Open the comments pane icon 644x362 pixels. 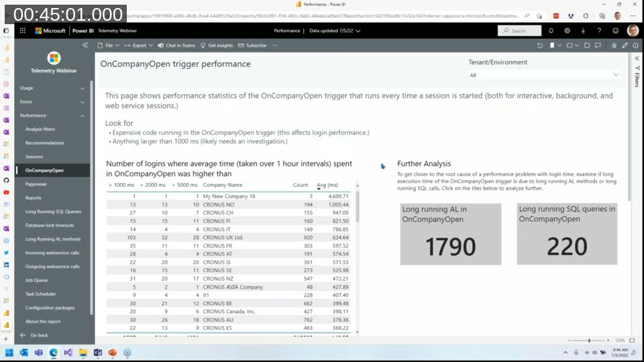click(598, 46)
